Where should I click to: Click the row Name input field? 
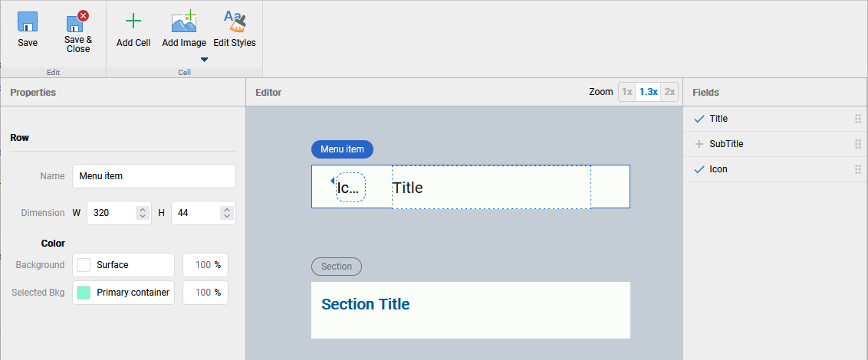coord(153,176)
